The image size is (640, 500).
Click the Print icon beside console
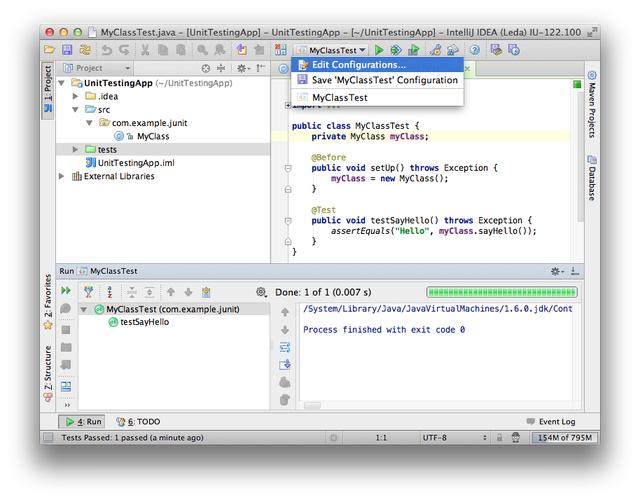[285, 382]
